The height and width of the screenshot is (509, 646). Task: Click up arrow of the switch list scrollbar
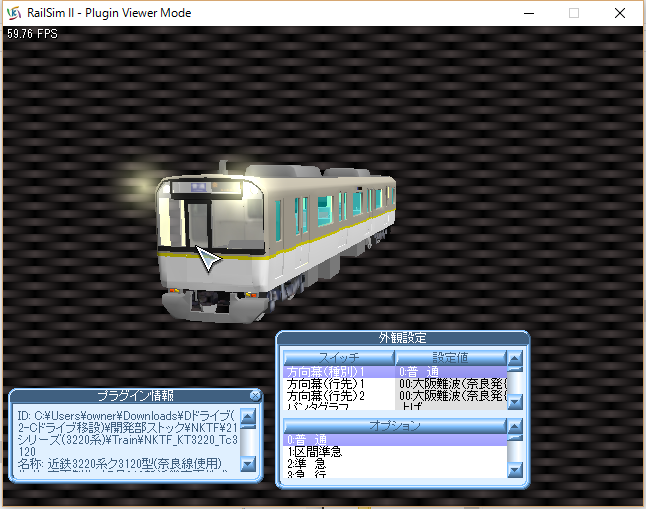click(515, 358)
